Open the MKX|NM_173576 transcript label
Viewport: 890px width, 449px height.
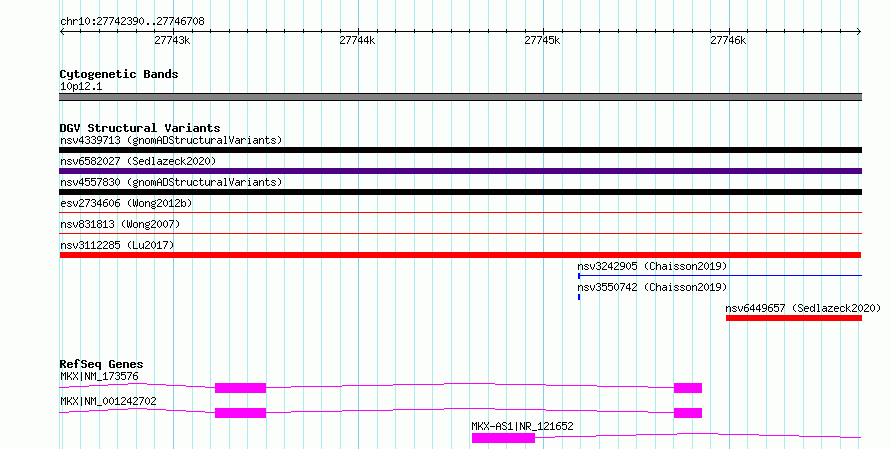coord(99,376)
